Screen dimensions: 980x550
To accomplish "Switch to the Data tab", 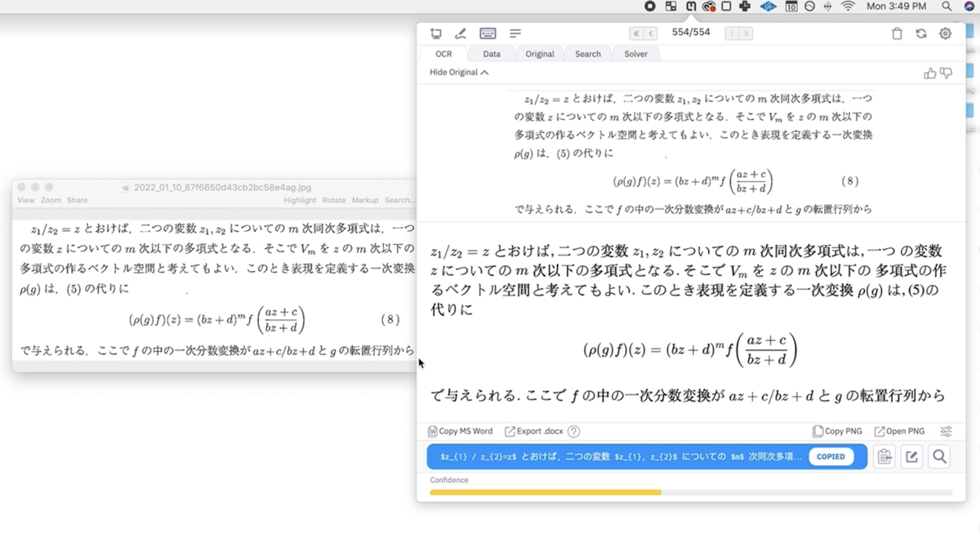I will coord(492,54).
